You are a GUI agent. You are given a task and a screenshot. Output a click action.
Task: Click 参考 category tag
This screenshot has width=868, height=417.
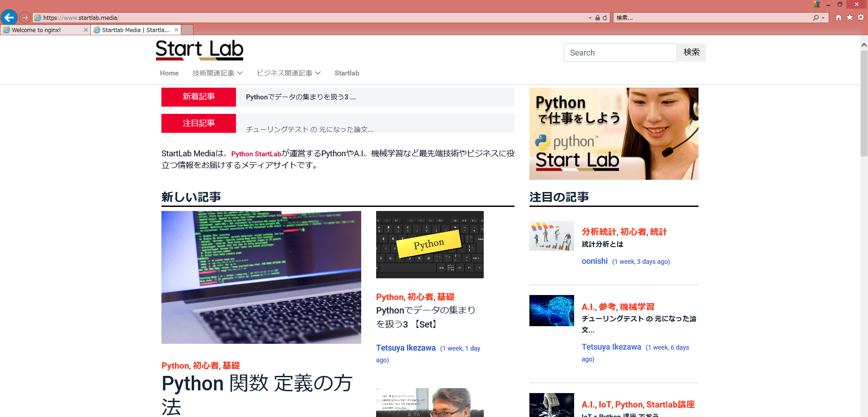click(607, 307)
